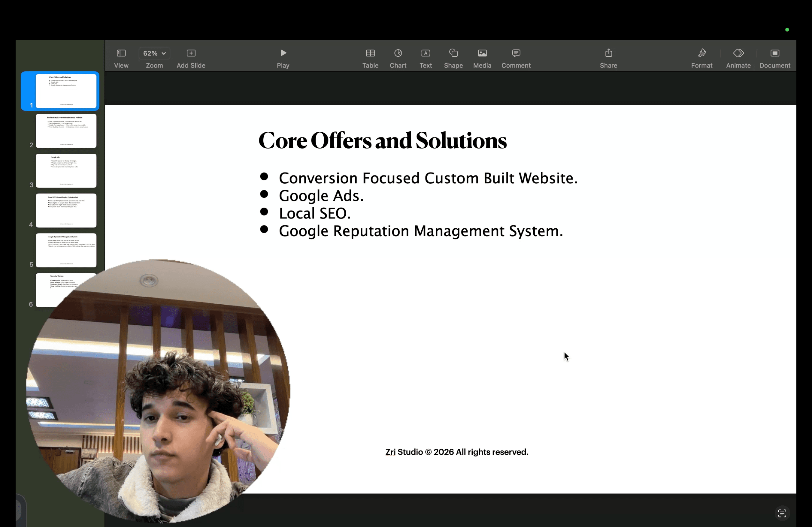The image size is (812, 527).
Task: Open the Chart insert icon
Action: coord(398,53)
